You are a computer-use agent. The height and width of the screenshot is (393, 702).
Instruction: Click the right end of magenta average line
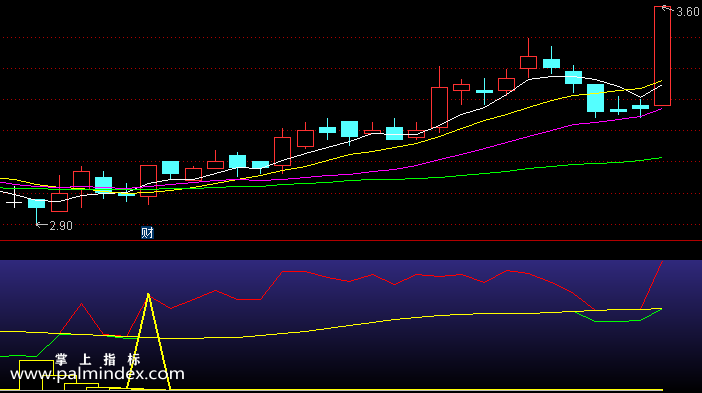pyautogui.click(x=661, y=109)
